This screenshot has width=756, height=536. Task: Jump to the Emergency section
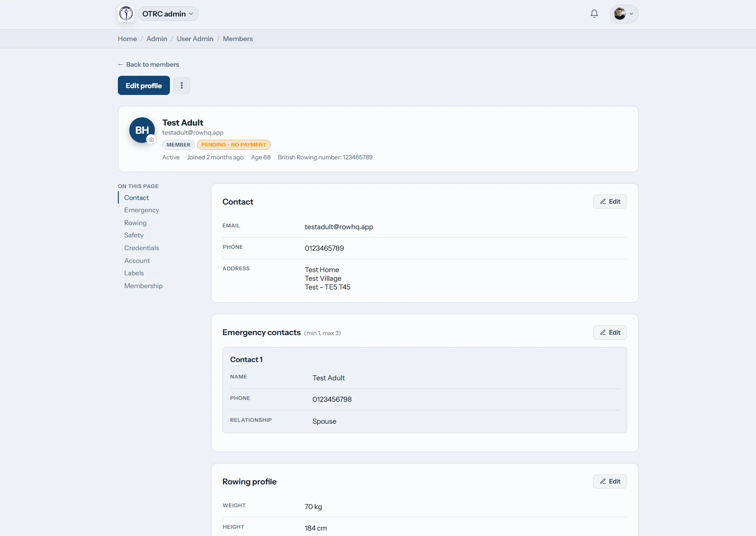pos(142,210)
